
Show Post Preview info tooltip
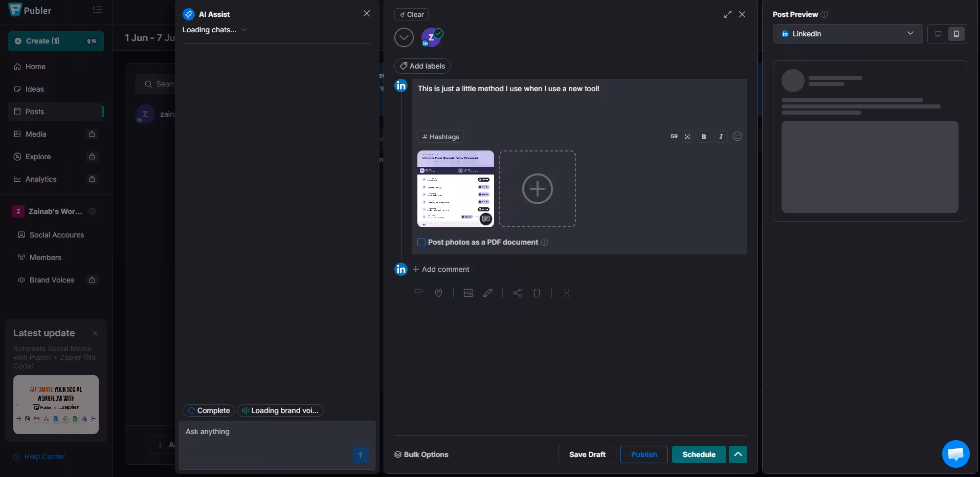point(825,14)
